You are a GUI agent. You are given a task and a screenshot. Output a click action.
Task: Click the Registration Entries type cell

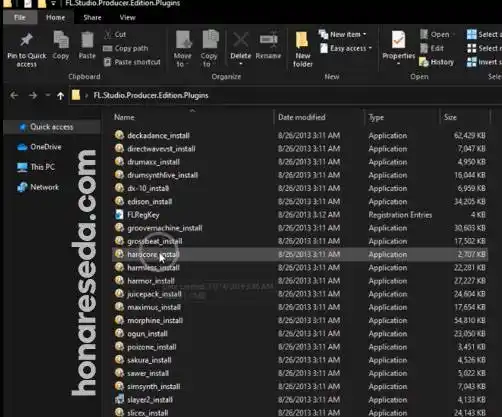[400, 215]
